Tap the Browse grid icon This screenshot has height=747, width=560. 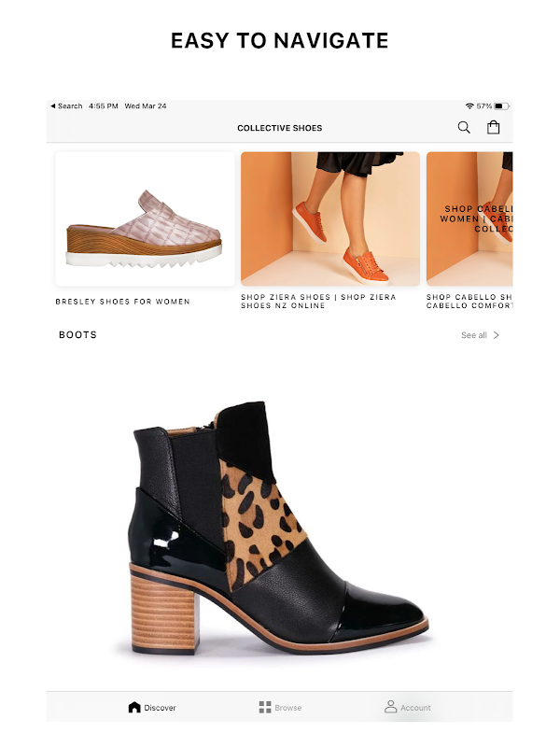pos(265,707)
